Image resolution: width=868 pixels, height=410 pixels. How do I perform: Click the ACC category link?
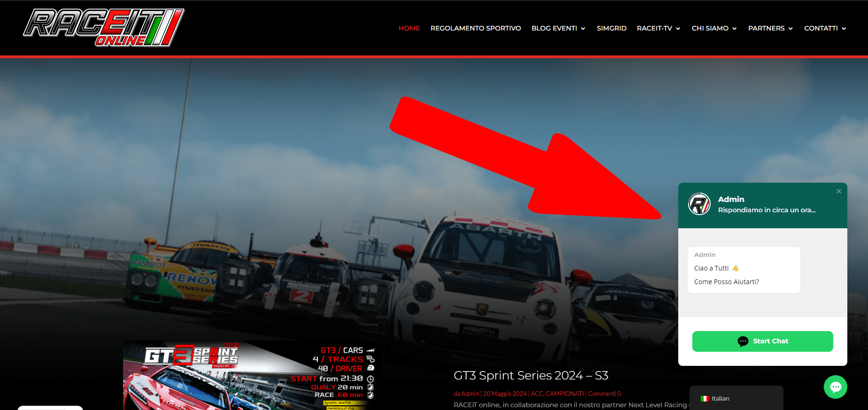[536, 394]
